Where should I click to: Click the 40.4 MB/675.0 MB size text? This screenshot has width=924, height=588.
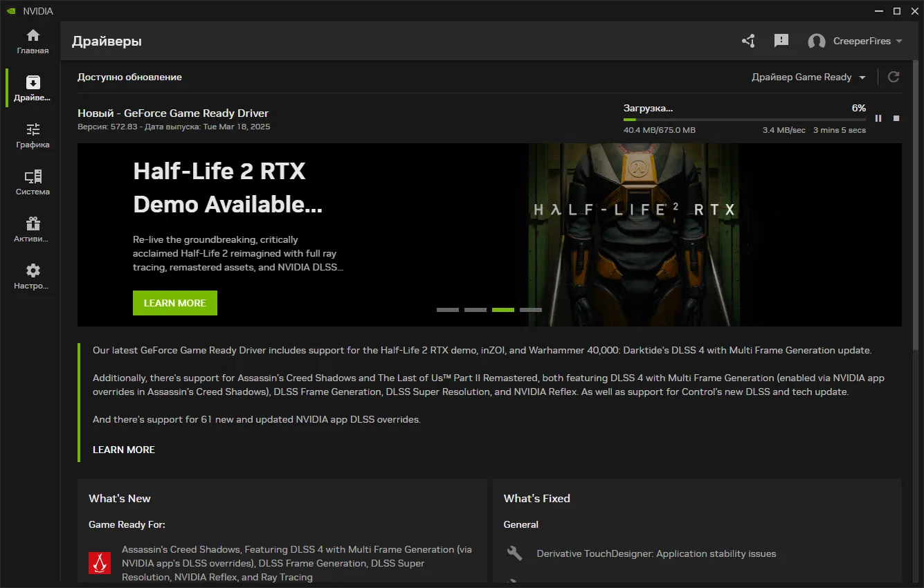(x=660, y=130)
